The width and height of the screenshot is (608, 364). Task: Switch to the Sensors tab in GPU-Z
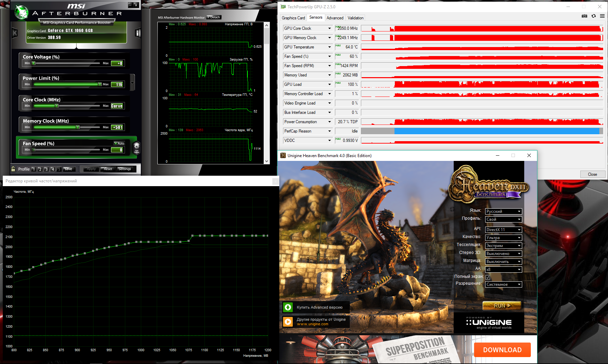point(316,17)
